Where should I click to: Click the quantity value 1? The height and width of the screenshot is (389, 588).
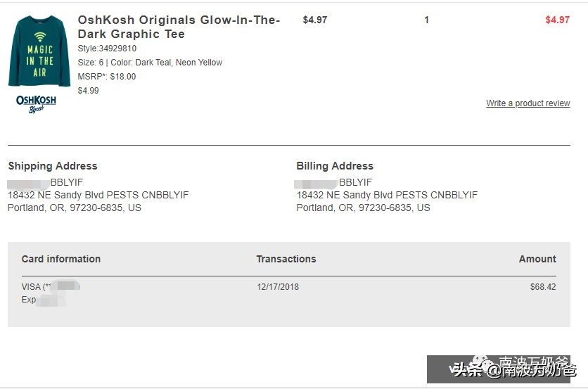coord(426,20)
